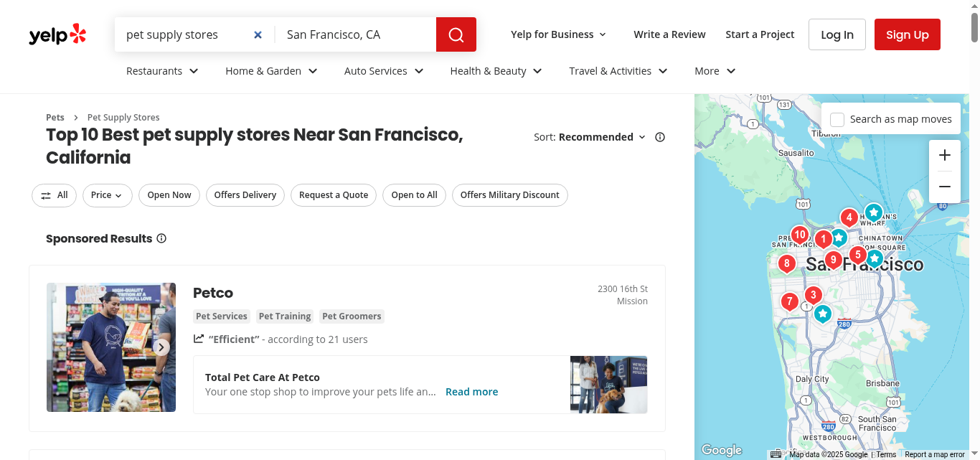The height and width of the screenshot is (460, 980).
Task: Click teal star pin beside pin 1
Action: point(838,238)
